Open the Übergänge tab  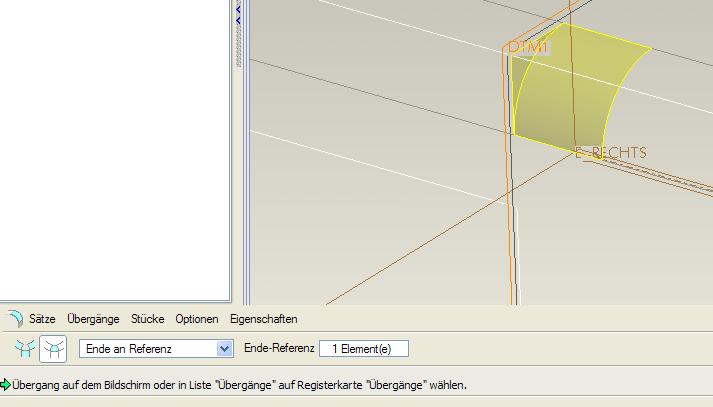tap(93, 319)
